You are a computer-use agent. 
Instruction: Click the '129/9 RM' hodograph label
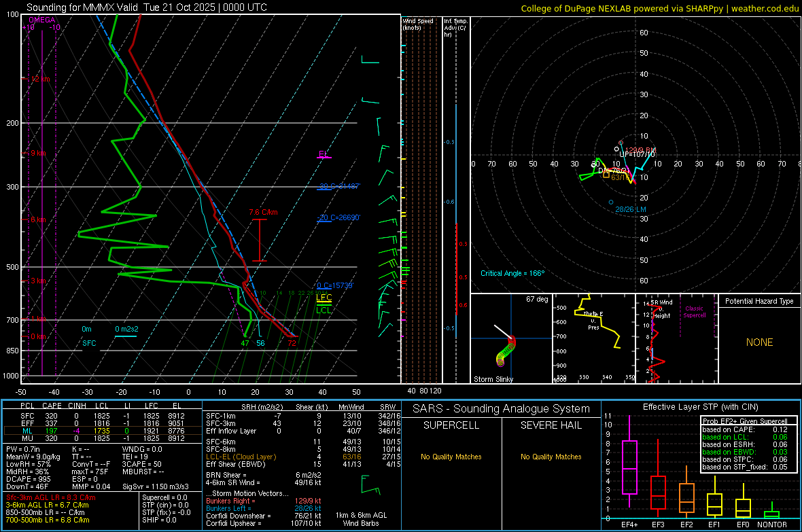[640, 150]
